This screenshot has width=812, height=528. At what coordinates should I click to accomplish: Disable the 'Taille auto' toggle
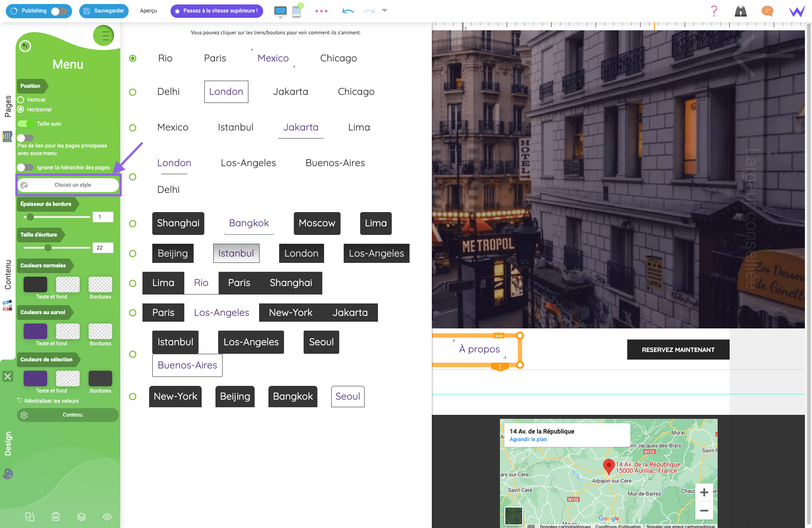tap(25, 123)
